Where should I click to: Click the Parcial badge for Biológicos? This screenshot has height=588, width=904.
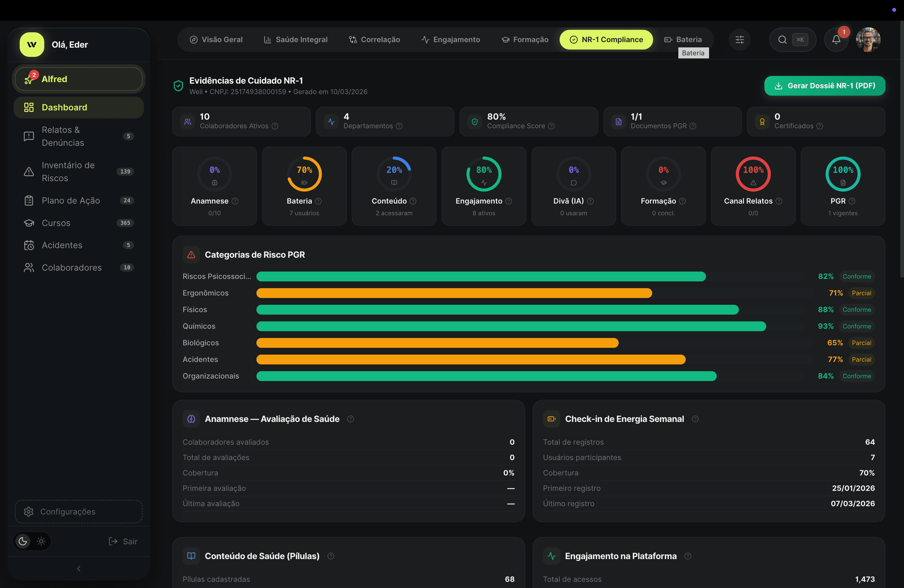(861, 343)
